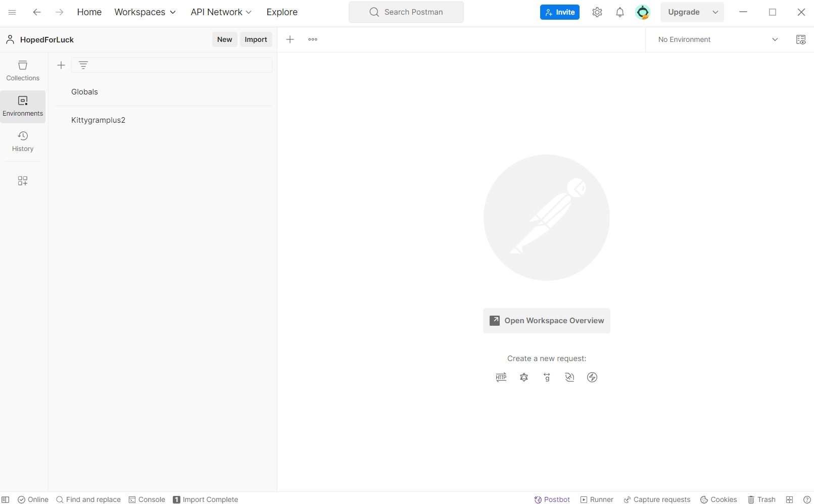Open HopedForLuck workspace name
814x504 pixels.
(47, 39)
